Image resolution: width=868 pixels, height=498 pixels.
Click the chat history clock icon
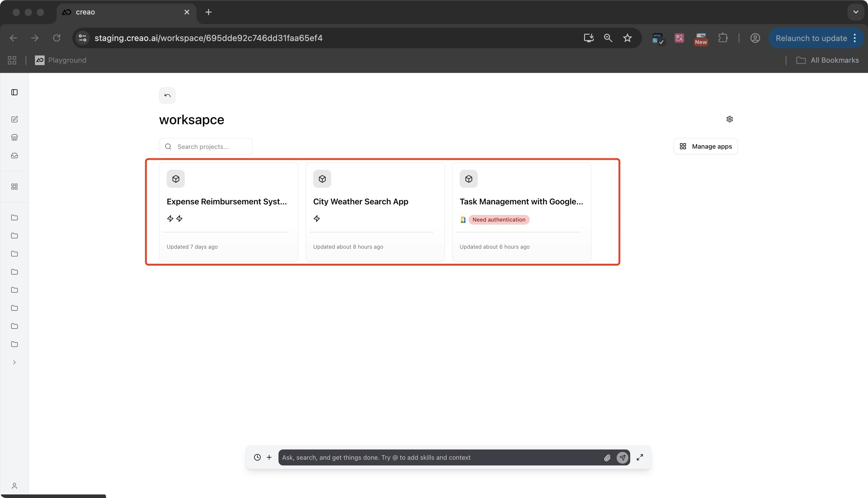257,457
